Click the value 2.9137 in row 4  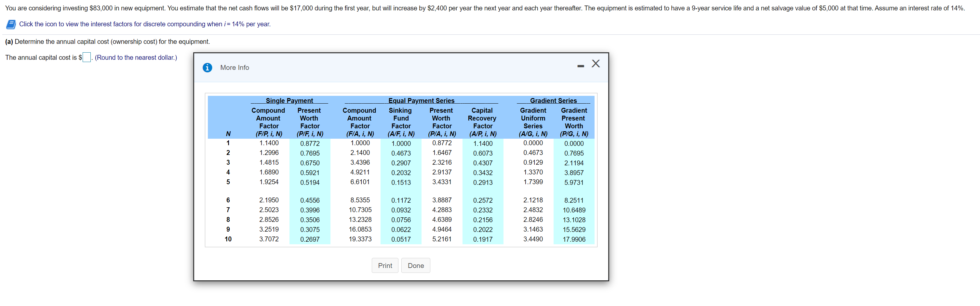(x=442, y=172)
